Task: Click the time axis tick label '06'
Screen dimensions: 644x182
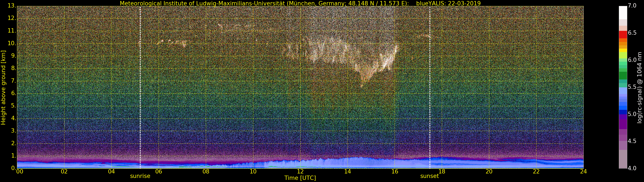Action: [x=159, y=171]
